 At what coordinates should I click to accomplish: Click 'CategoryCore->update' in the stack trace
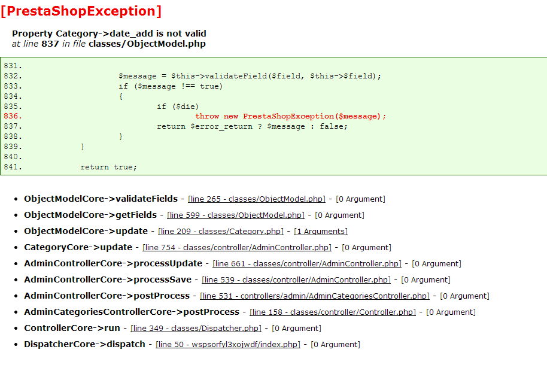[78, 247]
